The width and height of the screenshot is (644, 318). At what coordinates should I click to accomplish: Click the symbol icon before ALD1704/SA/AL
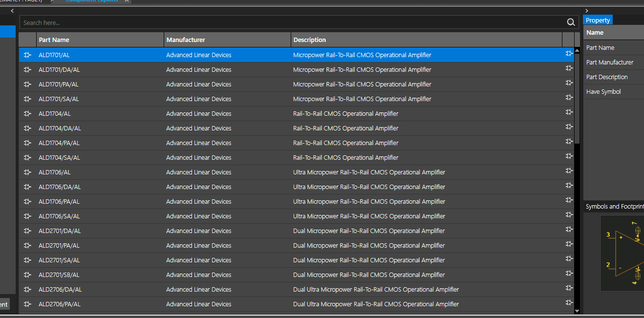tap(27, 157)
